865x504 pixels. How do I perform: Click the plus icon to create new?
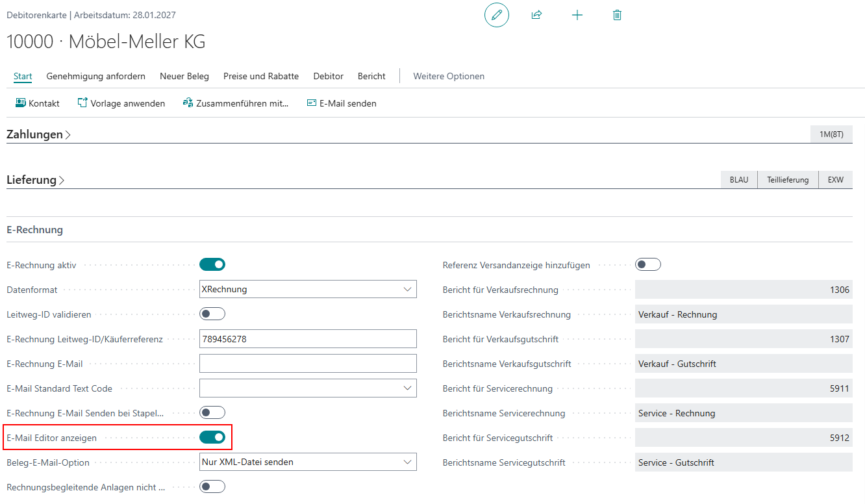click(x=577, y=15)
